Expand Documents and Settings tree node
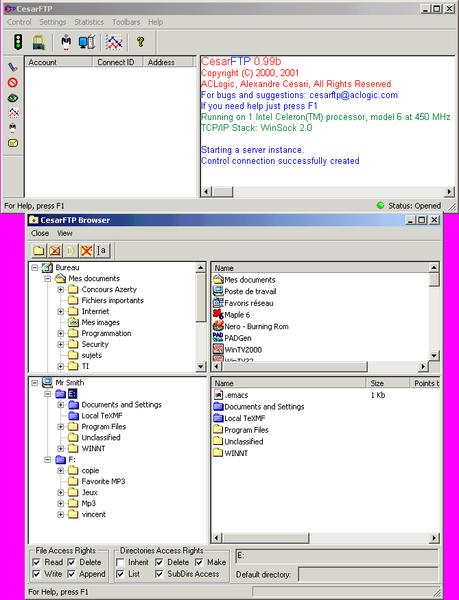 (60, 404)
